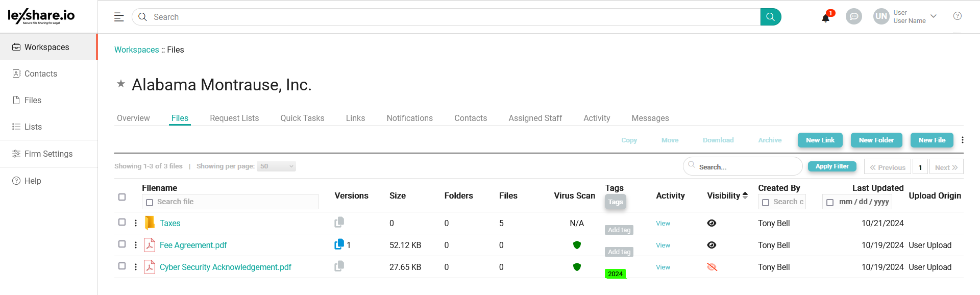Click the New Folder button
Screen dimensions: 980x295
pyautogui.click(x=876, y=140)
